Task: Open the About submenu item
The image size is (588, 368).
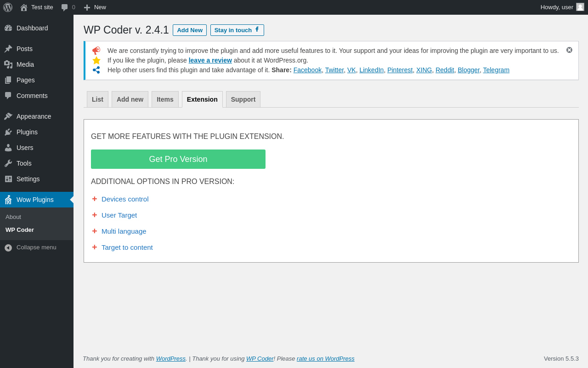Action: [x=13, y=217]
